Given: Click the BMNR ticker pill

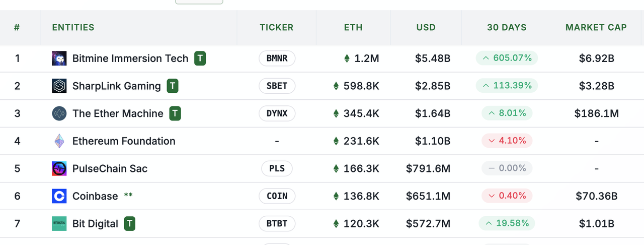Looking at the screenshot, I should pyautogui.click(x=277, y=58).
